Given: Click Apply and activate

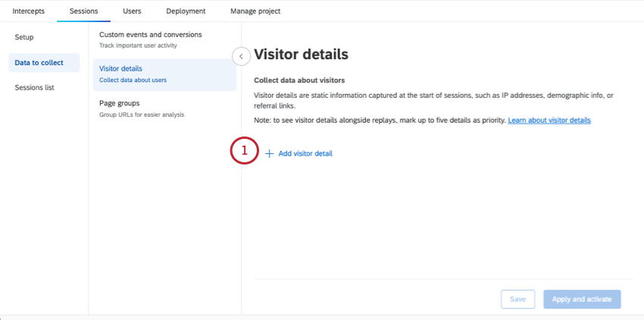Looking at the screenshot, I should [581, 299].
